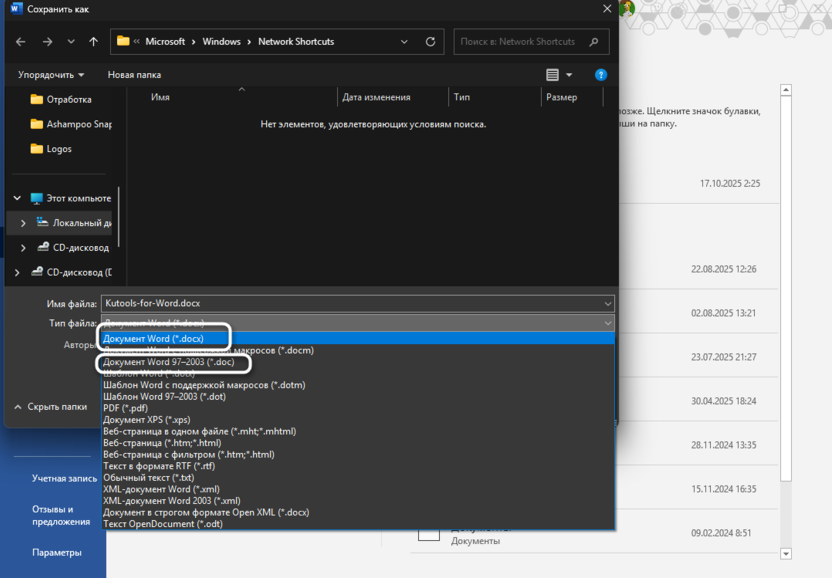The height and width of the screenshot is (578, 832).
Task: Select PDF (*.pdf) from file type list
Action: coord(126,408)
